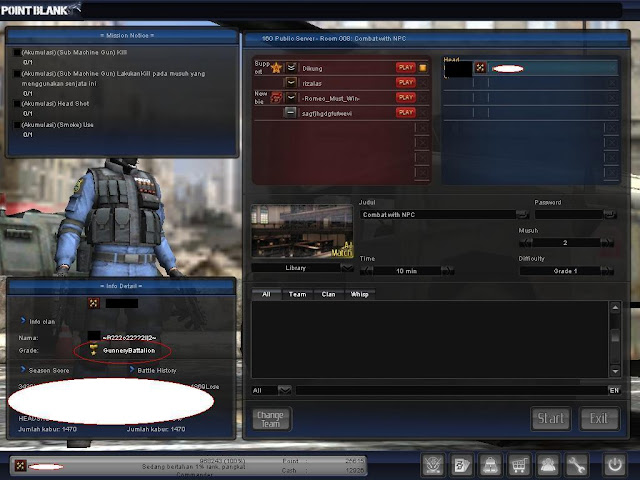Viewport: 640px width, 480px height.
Task: Click the GunneryBattalion grade medal icon
Action: 94,350
